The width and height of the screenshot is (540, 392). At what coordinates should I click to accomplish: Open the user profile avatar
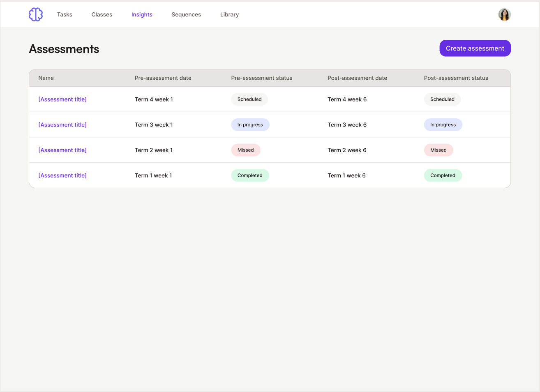pyautogui.click(x=504, y=14)
